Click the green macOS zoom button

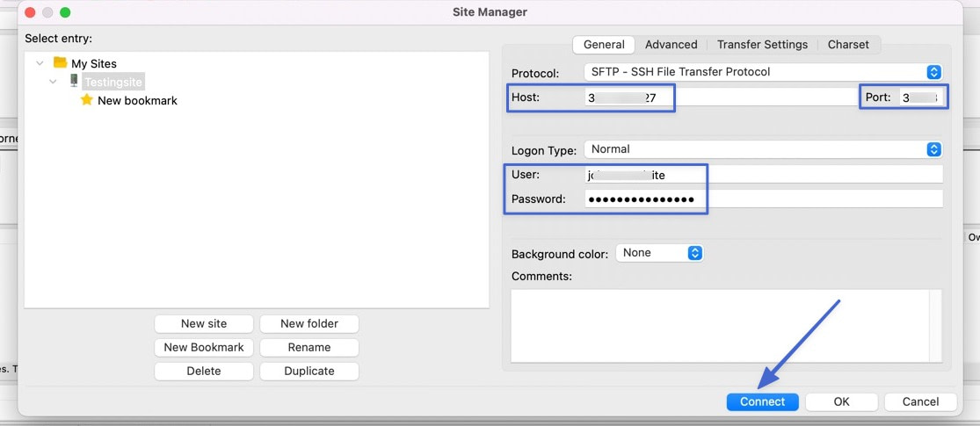coord(65,13)
